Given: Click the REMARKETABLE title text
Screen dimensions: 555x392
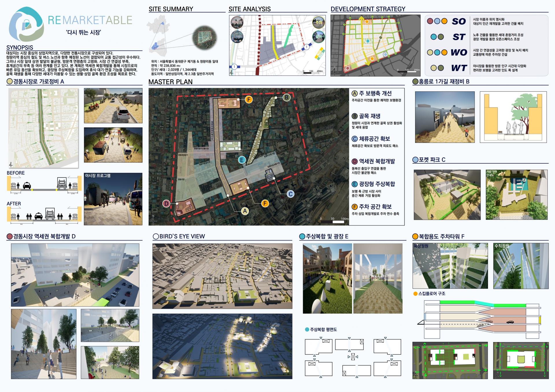Looking at the screenshot, I should click(90, 20).
